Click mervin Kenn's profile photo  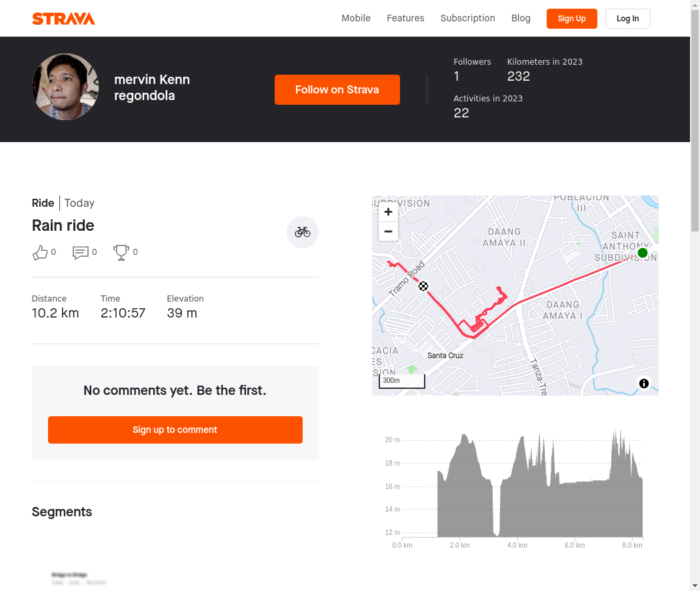[65, 87]
